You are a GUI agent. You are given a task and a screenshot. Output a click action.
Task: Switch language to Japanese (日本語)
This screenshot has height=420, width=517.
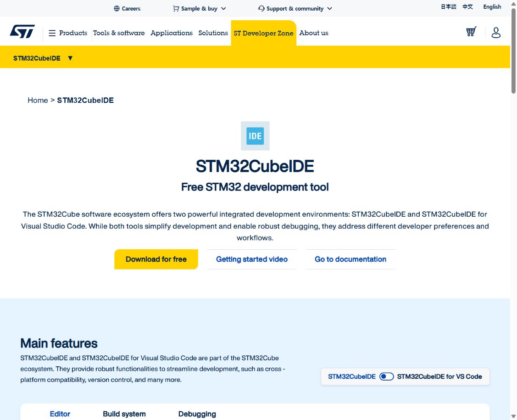coord(449,6)
